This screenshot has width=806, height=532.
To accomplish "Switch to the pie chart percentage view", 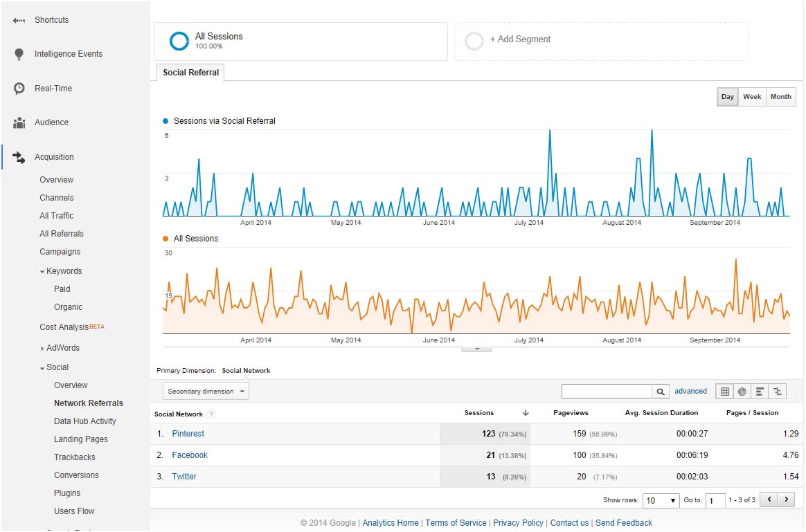I will [742, 392].
